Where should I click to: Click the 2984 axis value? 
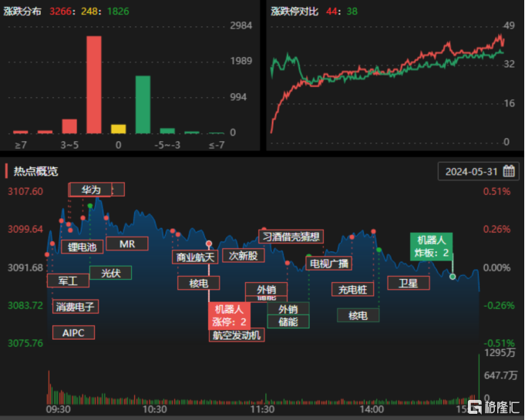tap(241, 25)
